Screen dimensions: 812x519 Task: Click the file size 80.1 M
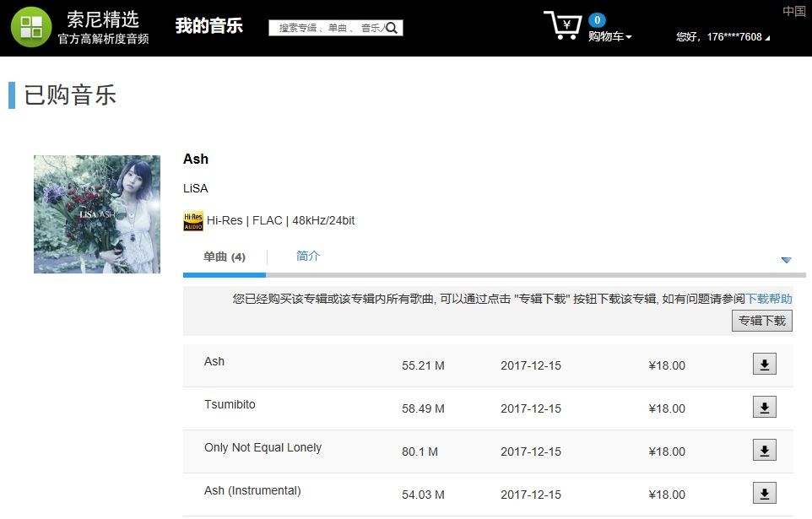point(420,451)
